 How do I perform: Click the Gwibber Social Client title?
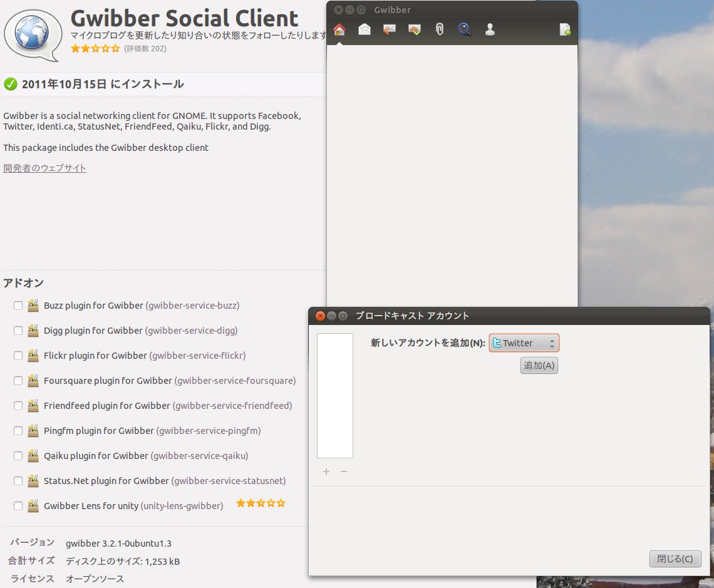(x=184, y=19)
